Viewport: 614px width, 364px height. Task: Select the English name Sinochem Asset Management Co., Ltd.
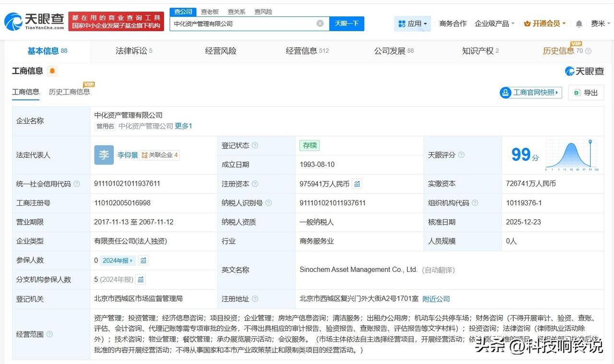pos(358,270)
